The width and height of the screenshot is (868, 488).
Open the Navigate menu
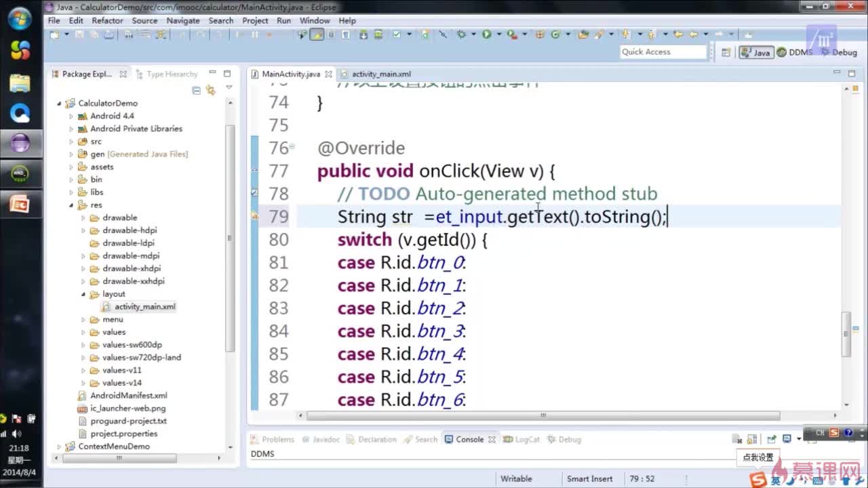[183, 20]
